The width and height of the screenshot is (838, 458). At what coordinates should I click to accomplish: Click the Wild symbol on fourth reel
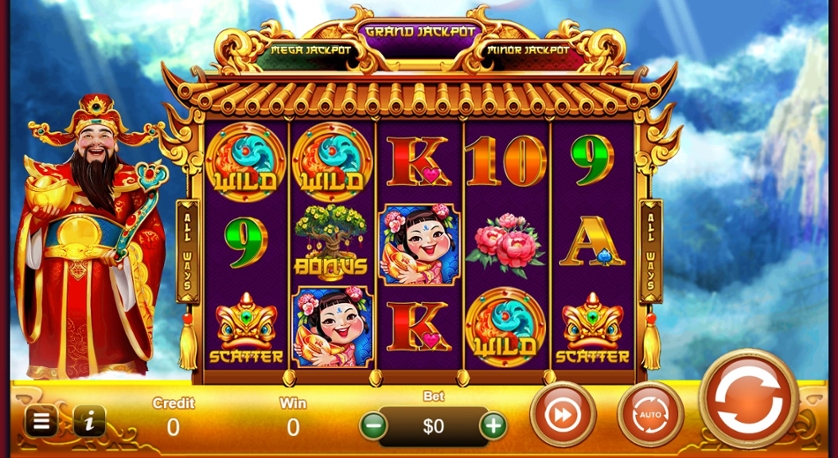point(505,327)
